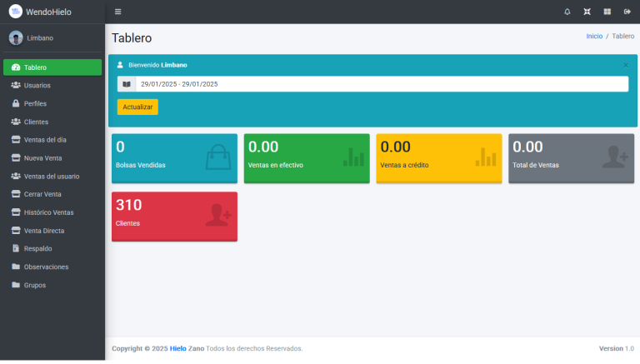The width and height of the screenshot is (640, 364).
Task: Open Perfiles from the sidebar
Action: click(x=35, y=104)
